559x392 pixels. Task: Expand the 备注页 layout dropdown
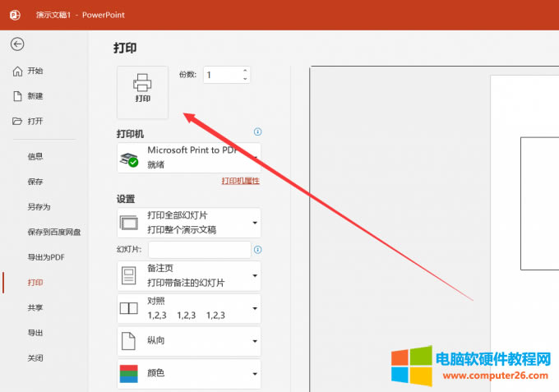click(x=189, y=276)
